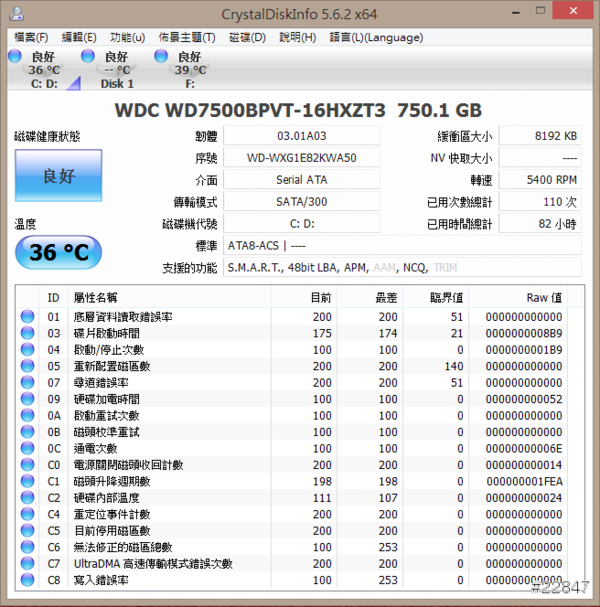The height and width of the screenshot is (607, 600).
Task: Click the blue status orb for disk C: D:
Action: [x=14, y=57]
